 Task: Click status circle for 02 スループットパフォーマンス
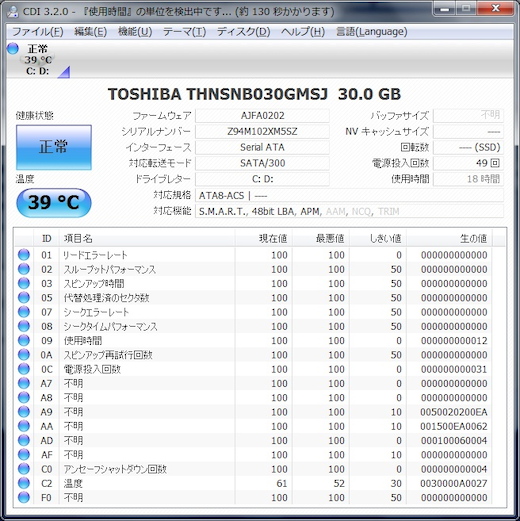click(24, 269)
